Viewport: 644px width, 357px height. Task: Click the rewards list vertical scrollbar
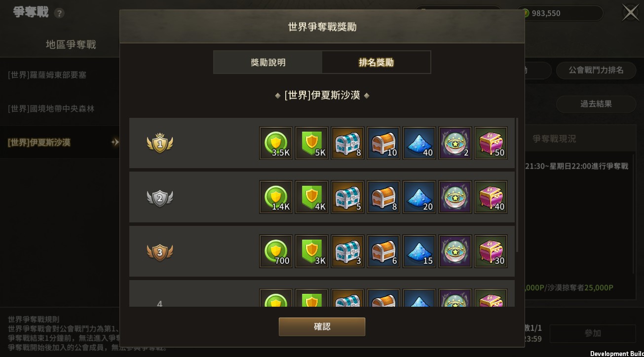pyautogui.click(x=517, y=185)
